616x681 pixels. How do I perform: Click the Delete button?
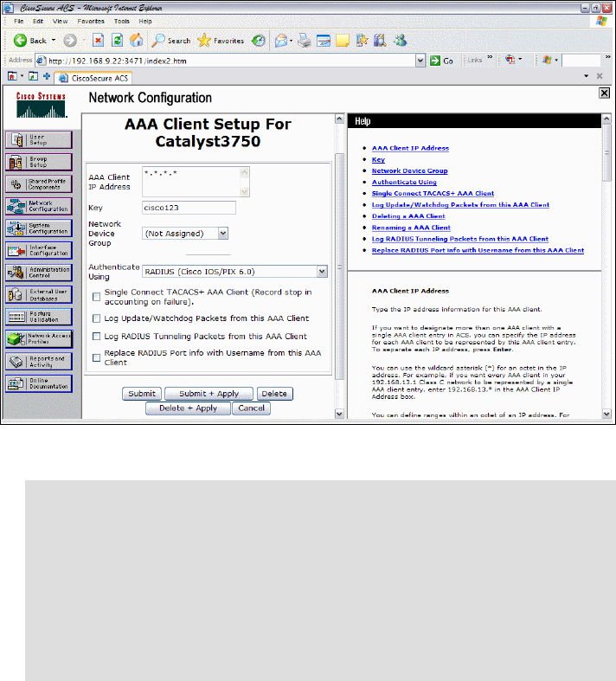pos(274,394)
